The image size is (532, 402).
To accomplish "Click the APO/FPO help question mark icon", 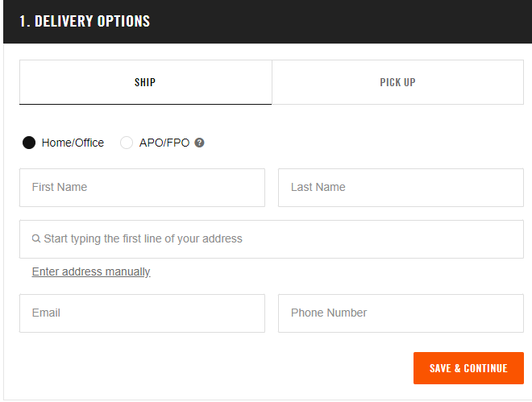I will pyautogui.click(x=199, y=143).
